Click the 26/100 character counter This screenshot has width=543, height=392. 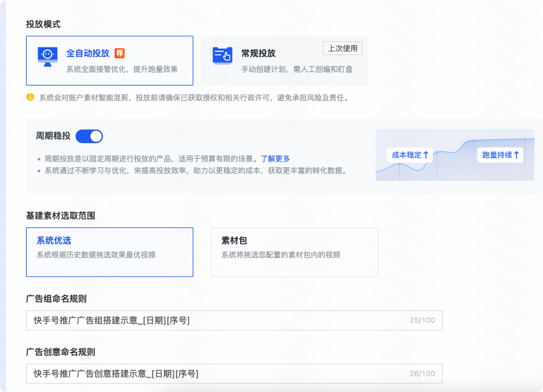pos(422,374)
